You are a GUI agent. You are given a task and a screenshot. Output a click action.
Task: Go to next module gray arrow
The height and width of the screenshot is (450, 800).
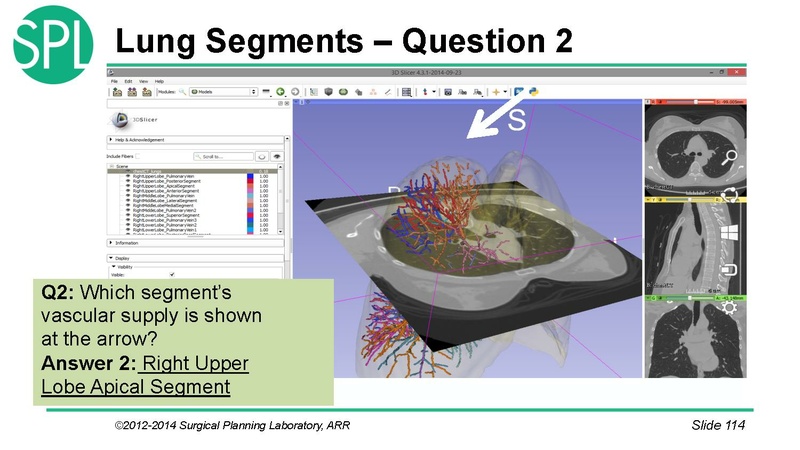(x=295, y=92)
